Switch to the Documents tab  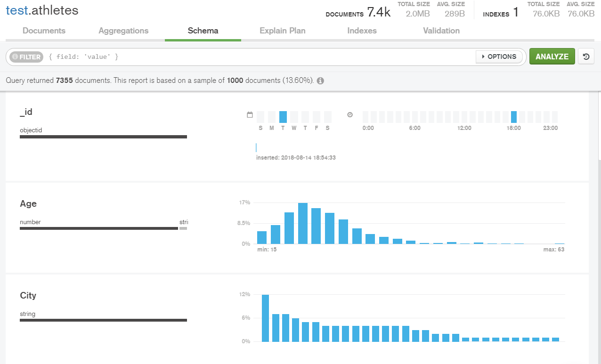tap(44, 31)
